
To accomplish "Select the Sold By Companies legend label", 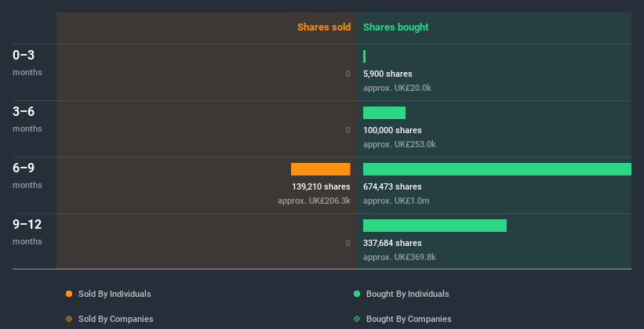I will point(116,319).
